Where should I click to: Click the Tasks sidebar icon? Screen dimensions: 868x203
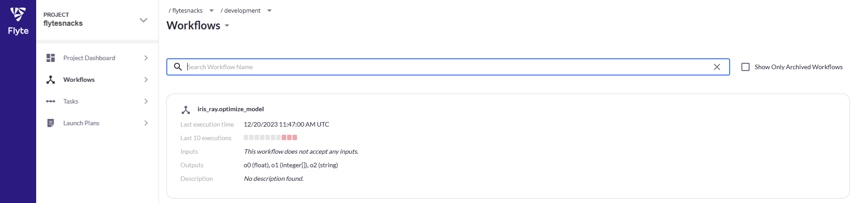(51, 101)
